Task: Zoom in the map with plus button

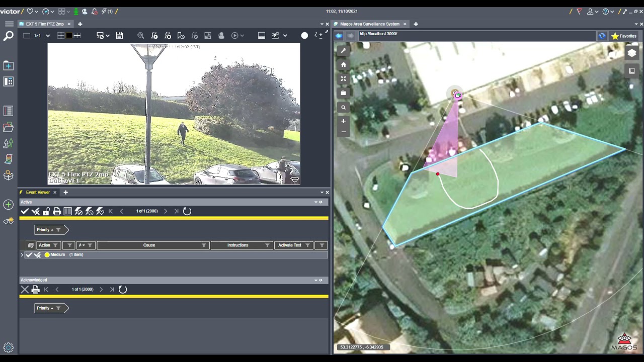Action: point(344,121)
